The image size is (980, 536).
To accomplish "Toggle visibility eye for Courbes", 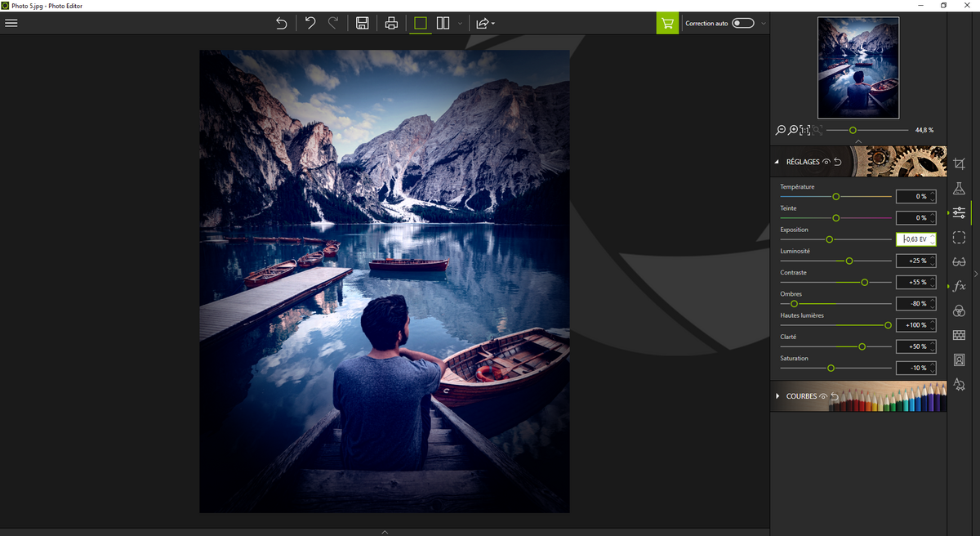I will 823,396.
